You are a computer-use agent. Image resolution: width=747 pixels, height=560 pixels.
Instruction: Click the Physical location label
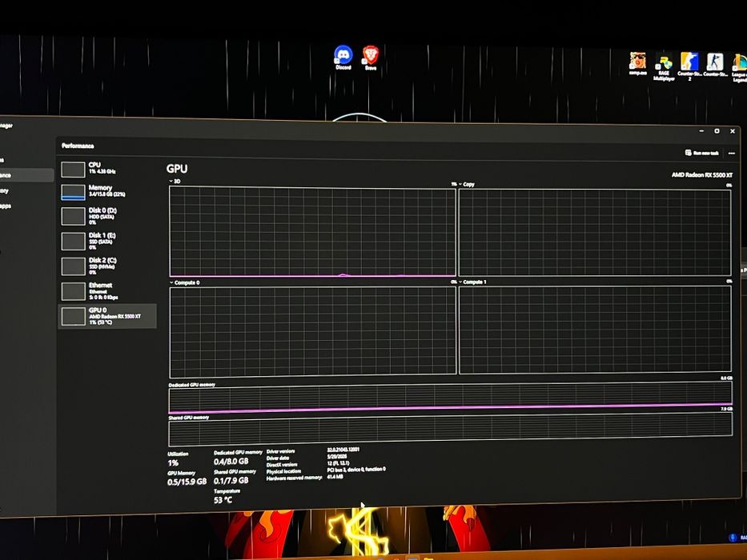283,471
